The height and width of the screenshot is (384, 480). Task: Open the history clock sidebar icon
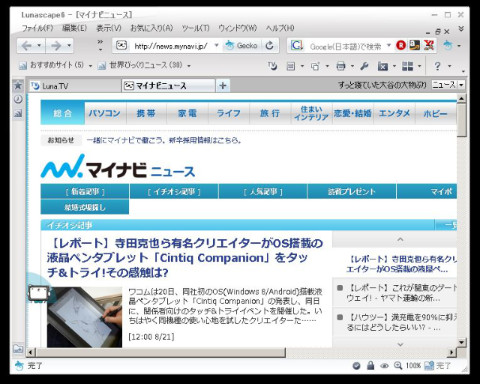tap(18, 99)
